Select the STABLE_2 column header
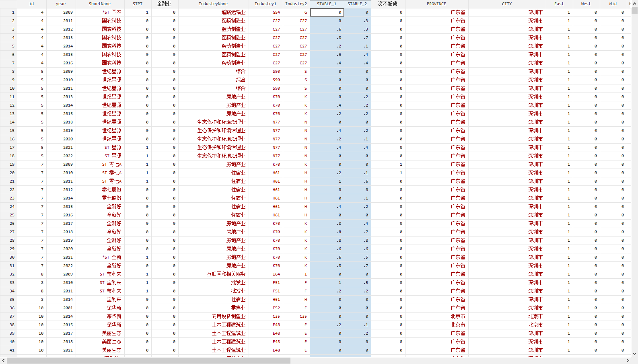The width and height of the screenshot is (638, 364). click(x=357, y=4)
